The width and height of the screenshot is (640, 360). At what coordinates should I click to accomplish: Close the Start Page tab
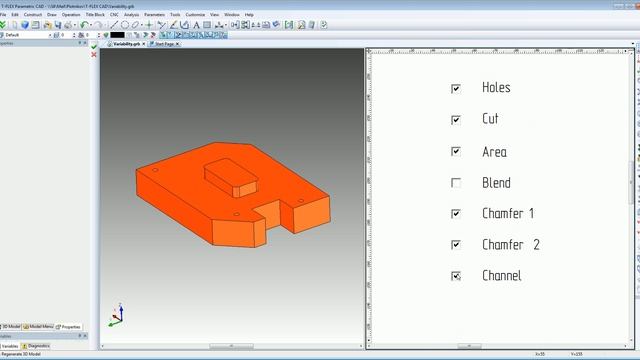point(178,44)
